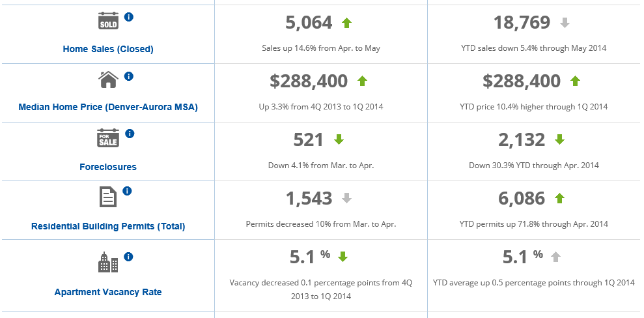
Task: Click the For Sale sign icon
Action: point(108,138)
